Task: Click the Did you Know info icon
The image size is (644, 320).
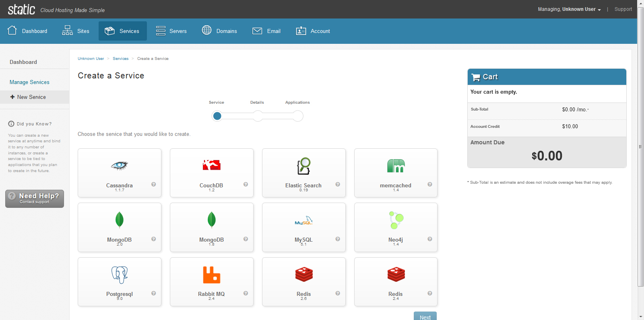Action: 11,124
